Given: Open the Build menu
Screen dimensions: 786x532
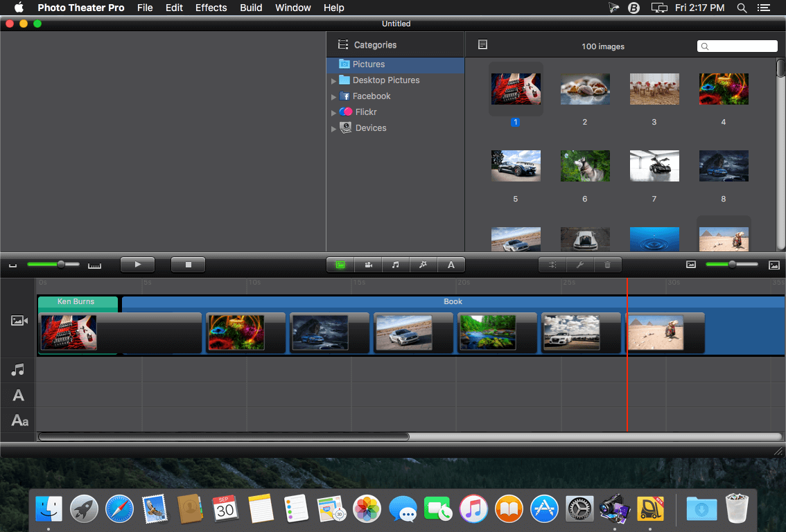Looking at the screenshot, I should [251, 8].
